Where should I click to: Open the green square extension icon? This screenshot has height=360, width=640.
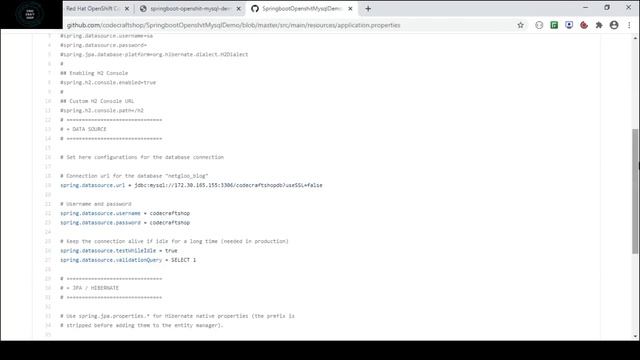tap(554, 25)
